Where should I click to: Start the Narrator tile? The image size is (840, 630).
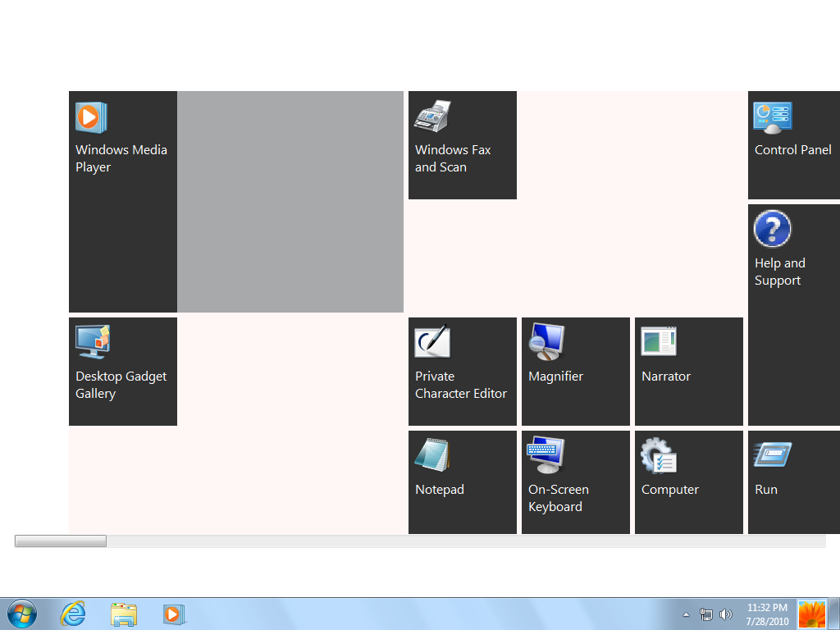tap(689, 372)
